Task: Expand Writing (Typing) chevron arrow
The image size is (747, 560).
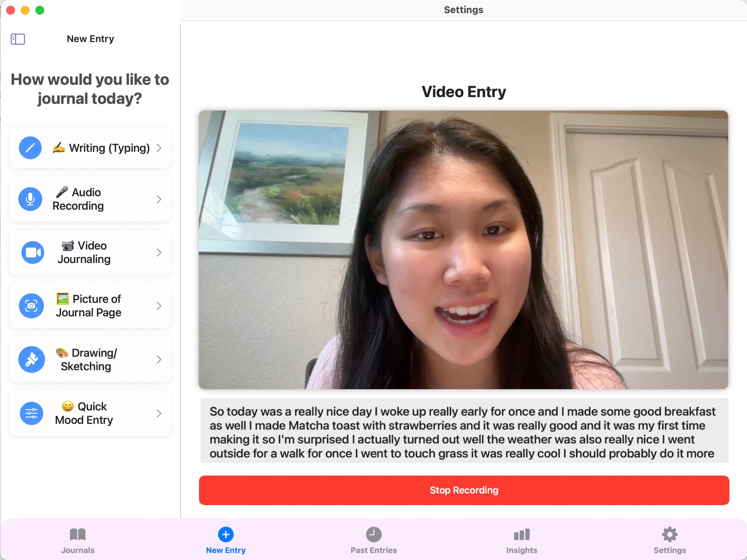Action: [159, 148]
